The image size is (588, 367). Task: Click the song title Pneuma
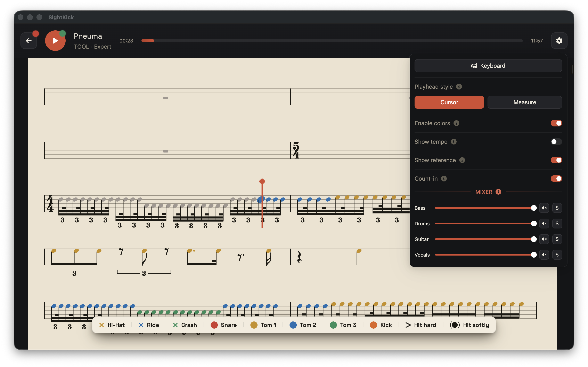[x=88, y=36]
